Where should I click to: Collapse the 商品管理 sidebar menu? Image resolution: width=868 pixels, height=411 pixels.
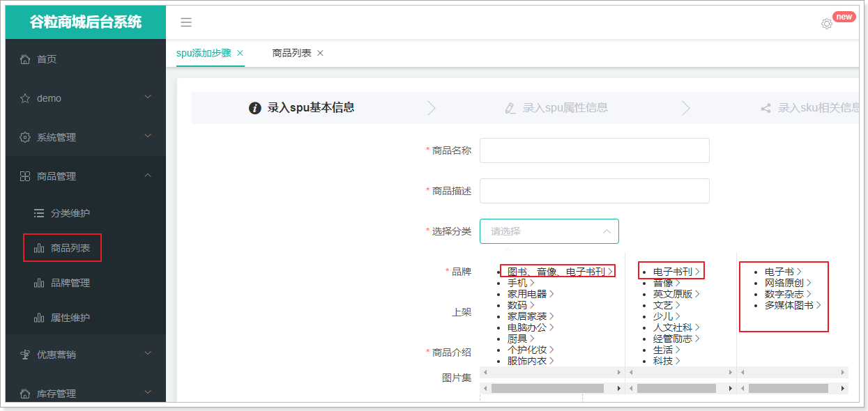84,176
